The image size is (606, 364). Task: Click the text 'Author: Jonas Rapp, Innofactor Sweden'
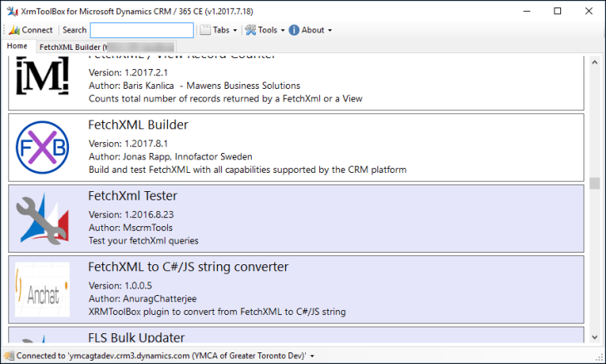pos(170,156)
